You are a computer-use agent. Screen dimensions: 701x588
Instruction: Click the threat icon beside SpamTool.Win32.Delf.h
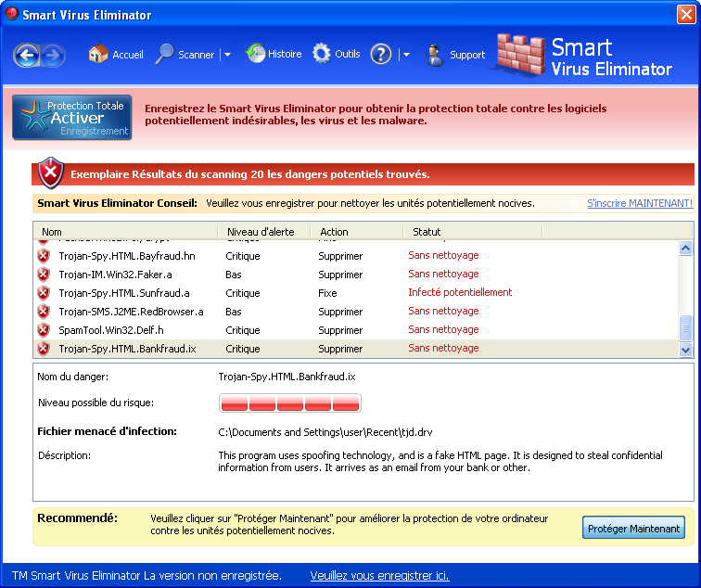44,330
